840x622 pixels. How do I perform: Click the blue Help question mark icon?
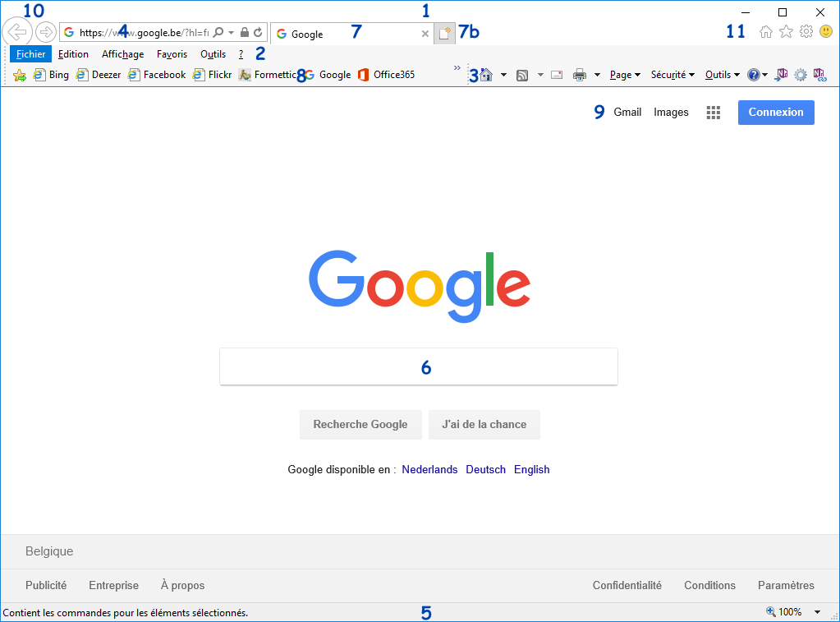[753, 75]
